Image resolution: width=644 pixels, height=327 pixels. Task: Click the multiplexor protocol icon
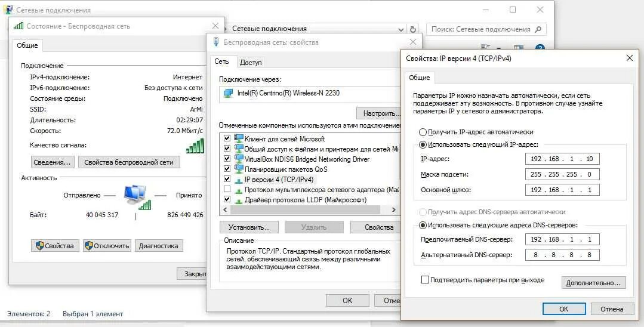pos(239,190)
